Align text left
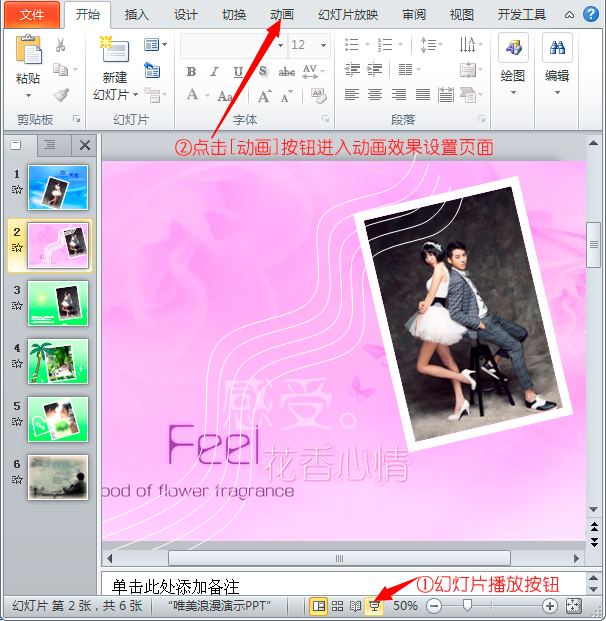This screenshot has width=606, height=621. coord(352,95)
